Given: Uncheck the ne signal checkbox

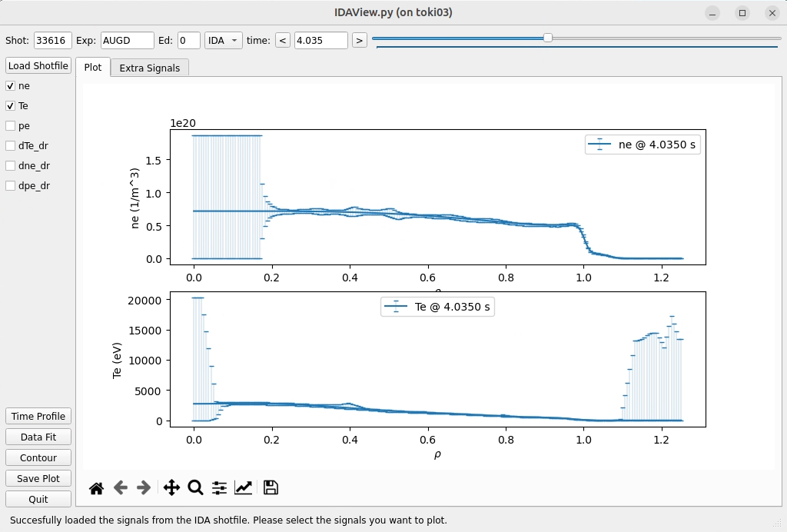Looking at the screenshot, I should pos(11,85).
